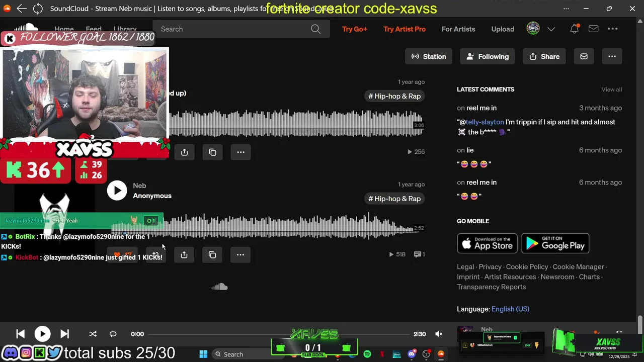The image size is (644, 362).
Task: Open the Legal footer link
Action: pos(465,267)
